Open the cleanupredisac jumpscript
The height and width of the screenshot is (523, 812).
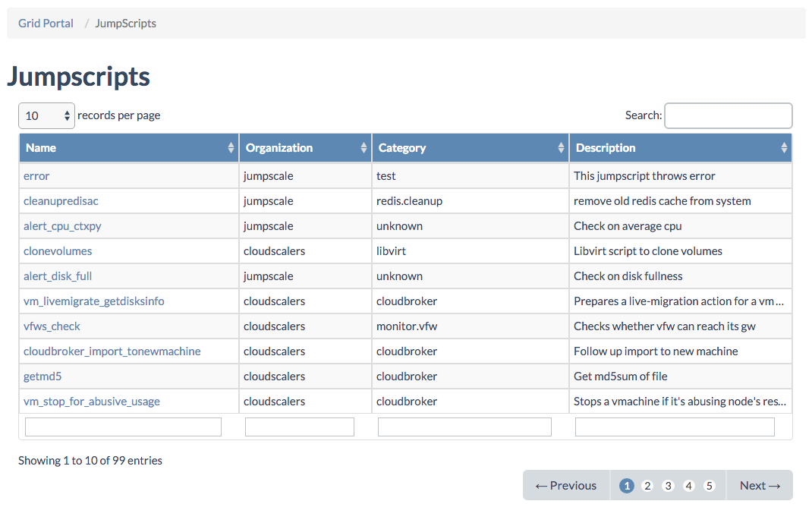click(x=61, y=201)
